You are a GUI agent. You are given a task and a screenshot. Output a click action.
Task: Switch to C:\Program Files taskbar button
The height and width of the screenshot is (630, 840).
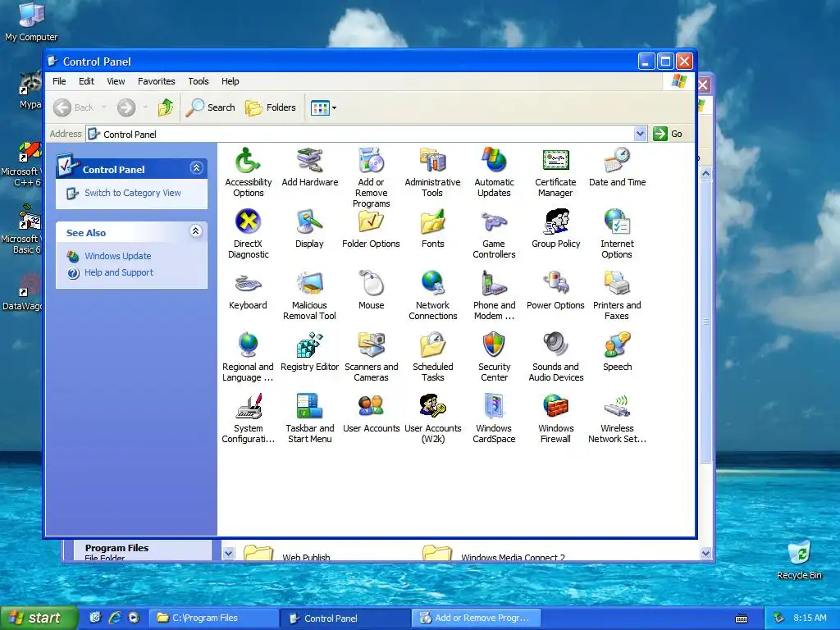(x=212, y=619)
